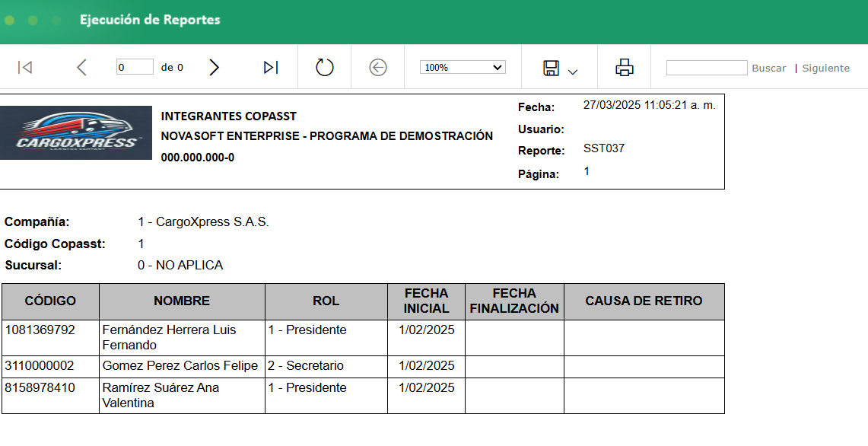Click the Buscar search label
Image resolution: width=868 pixels, height=446 pixels.
coord(768,68)
